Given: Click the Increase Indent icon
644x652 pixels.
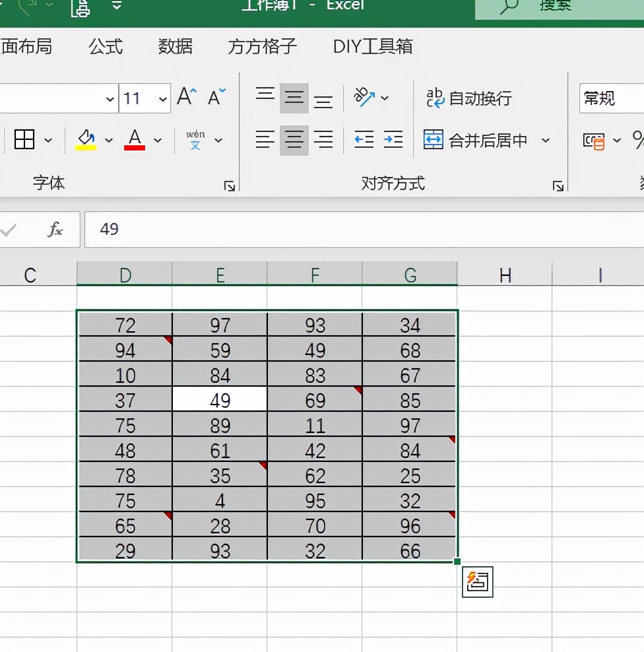Looking at the screenshot, I should (x=393, y=140).
